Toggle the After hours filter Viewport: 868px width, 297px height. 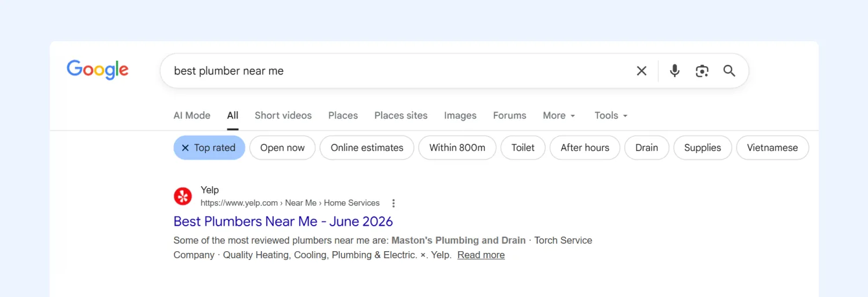click(585, 148)
